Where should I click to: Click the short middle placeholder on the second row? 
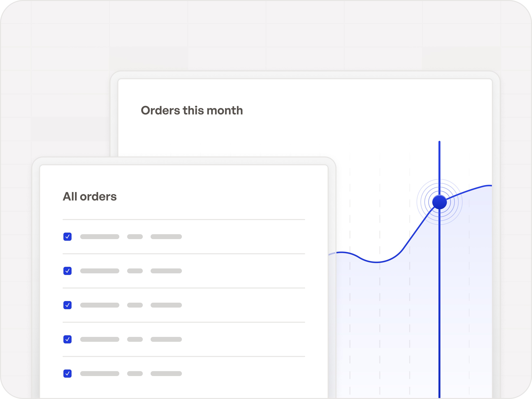pos(135,271)
